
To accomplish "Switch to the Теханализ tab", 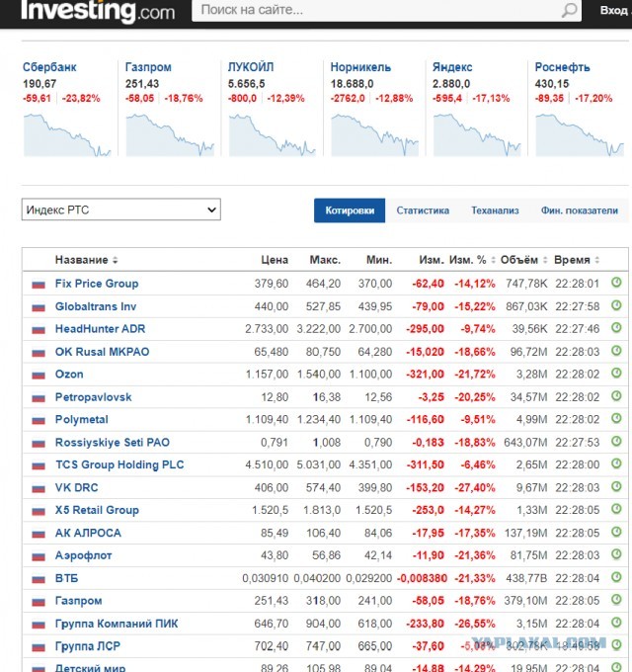I will pos(495,210).
